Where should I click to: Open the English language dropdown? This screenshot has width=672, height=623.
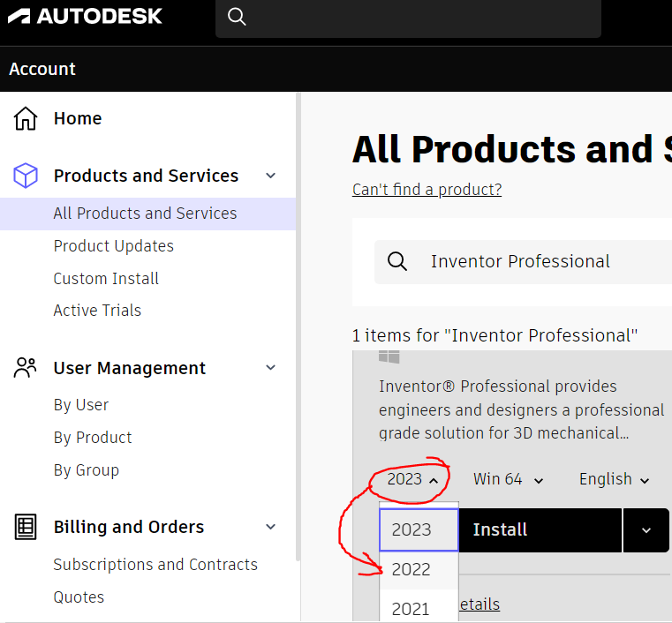615,479
